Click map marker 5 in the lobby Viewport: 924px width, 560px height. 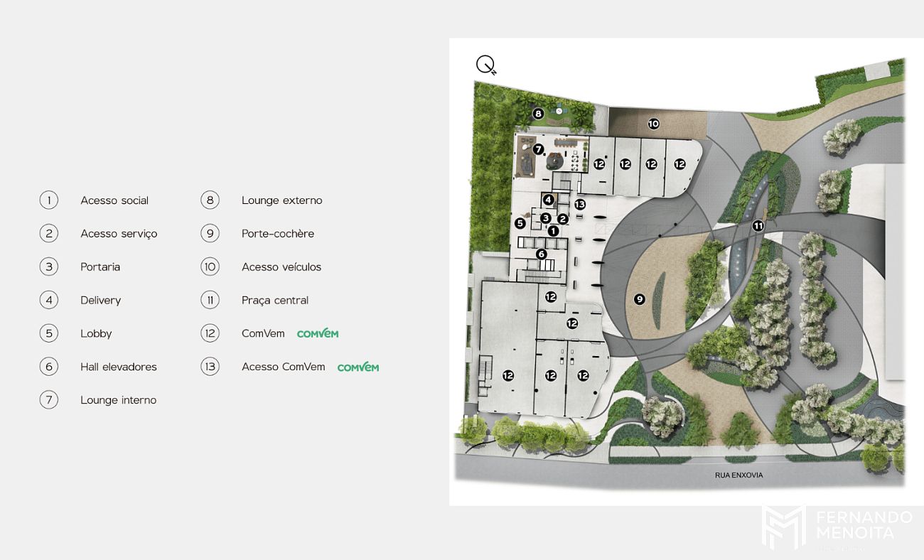tap(520, 223)
